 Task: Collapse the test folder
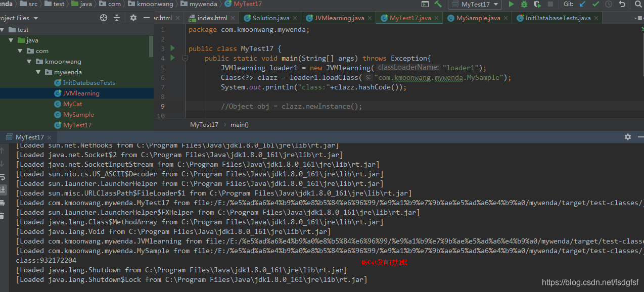[2, 30]
